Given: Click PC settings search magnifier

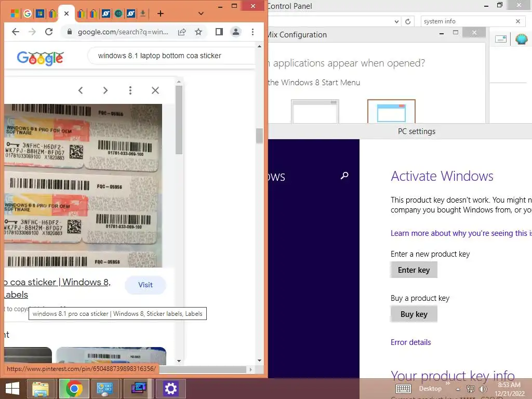Looking at the screenshot, I should [x=344, y=176].
